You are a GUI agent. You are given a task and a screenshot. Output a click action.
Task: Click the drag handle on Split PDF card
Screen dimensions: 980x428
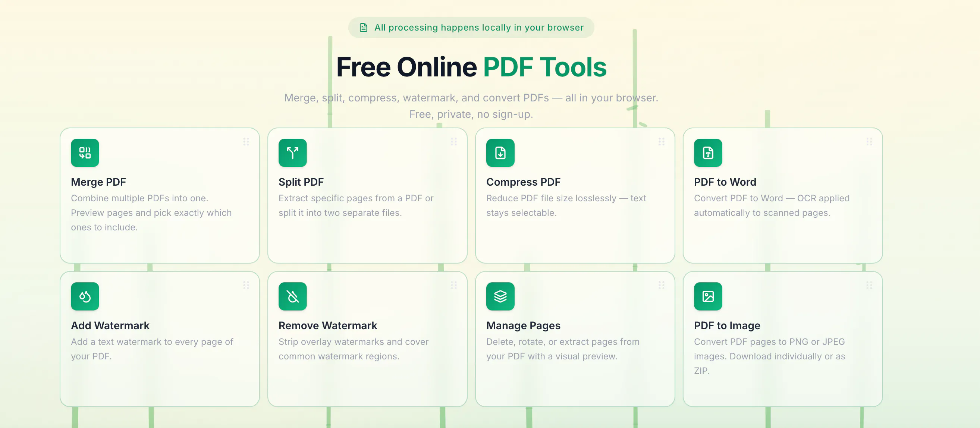click(454, 142)
